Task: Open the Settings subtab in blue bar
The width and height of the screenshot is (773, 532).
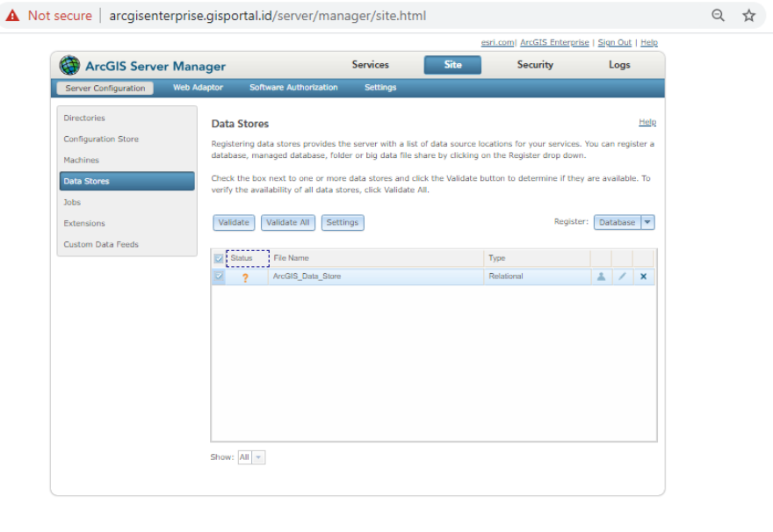Action: [380, 87]
